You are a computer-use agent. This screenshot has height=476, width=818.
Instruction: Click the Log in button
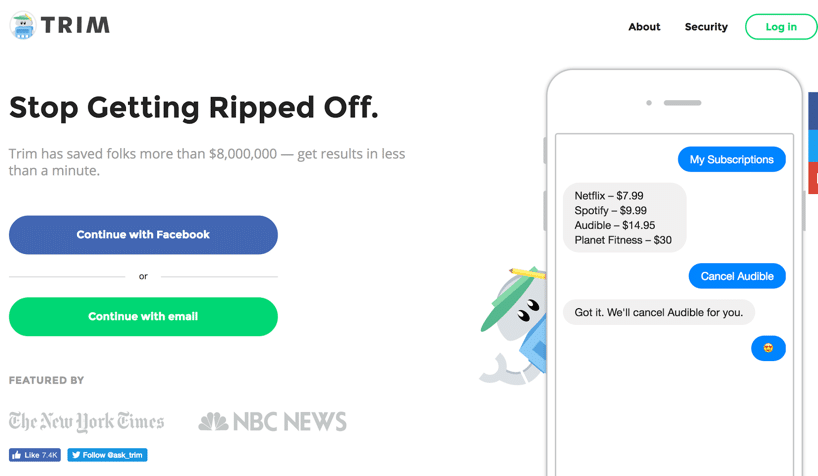(x=780, y=27)
